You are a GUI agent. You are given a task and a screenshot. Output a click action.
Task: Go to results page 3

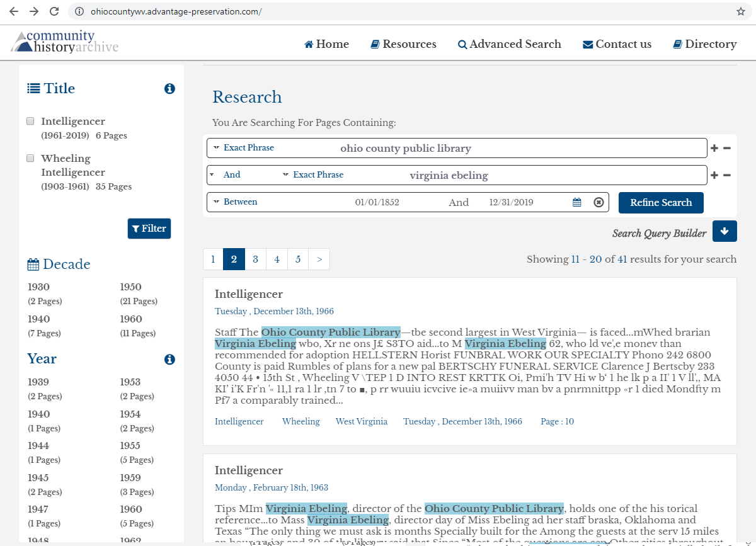[x=255, y=259]
